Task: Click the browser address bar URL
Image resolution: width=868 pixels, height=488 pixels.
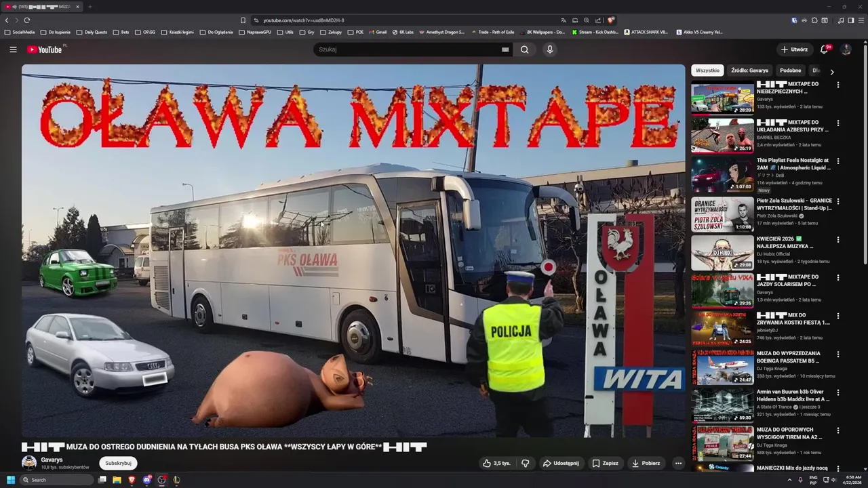Action: point(304,20)
